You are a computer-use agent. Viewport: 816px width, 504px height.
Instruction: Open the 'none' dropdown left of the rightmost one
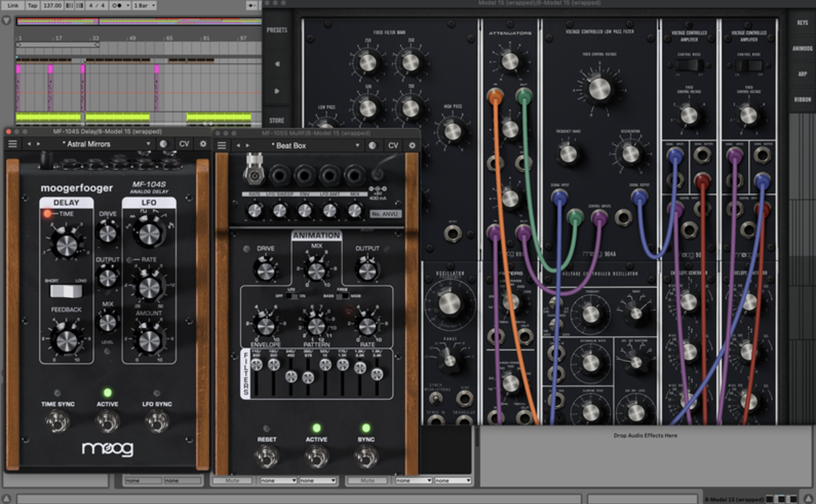[414, 481]
